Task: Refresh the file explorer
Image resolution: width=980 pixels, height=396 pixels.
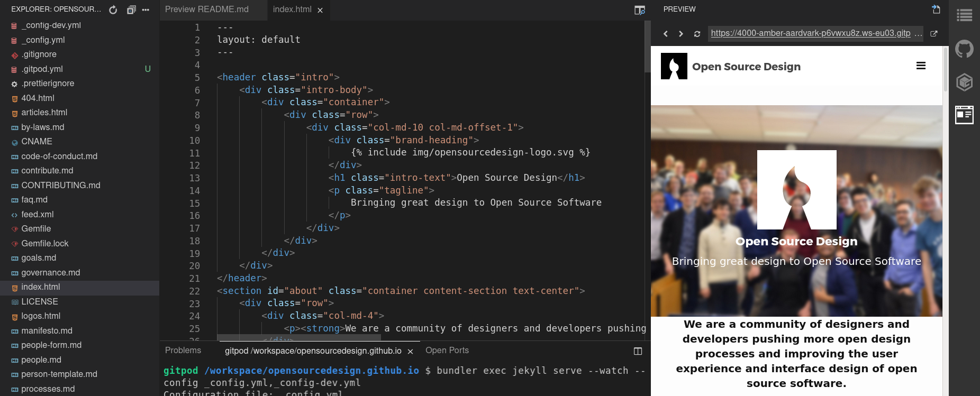Action: click(x=113, y=10)
